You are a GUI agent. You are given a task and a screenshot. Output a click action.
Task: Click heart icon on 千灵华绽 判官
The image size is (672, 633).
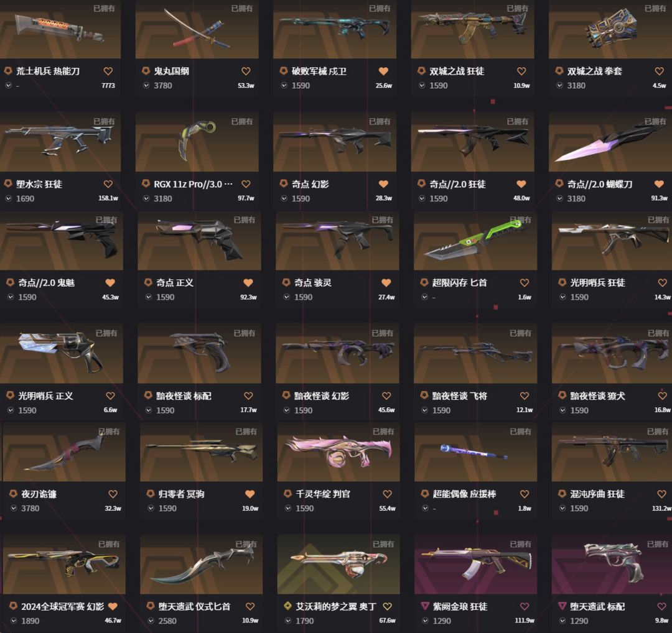coord(388,494)
